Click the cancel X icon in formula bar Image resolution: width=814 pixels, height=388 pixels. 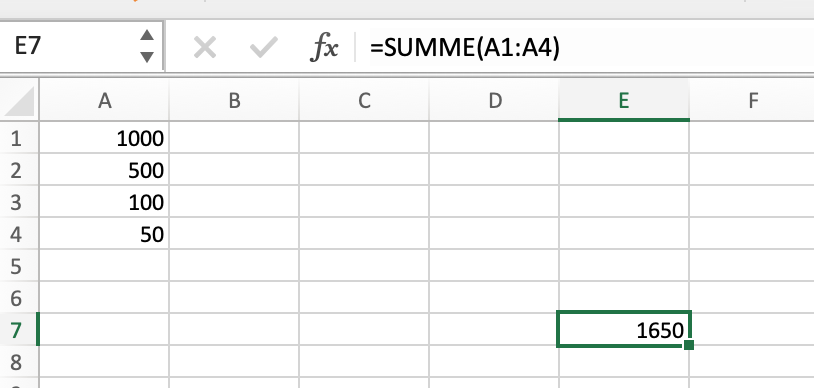pyautogui.click(x=205, y=48)
